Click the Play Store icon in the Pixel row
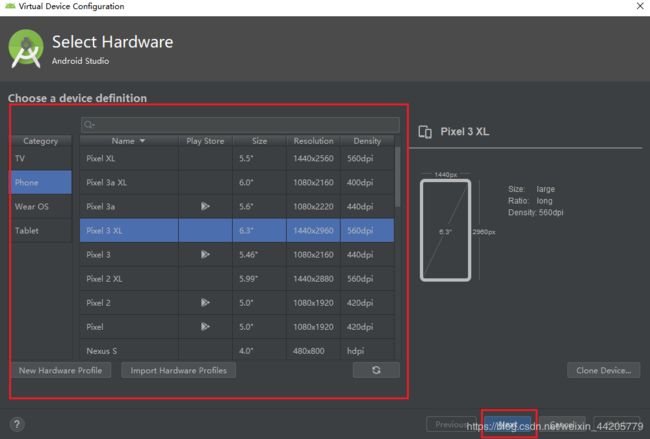The height and width of the screenshot is (439, 650). pyautogui.click(x=205, y=326)
